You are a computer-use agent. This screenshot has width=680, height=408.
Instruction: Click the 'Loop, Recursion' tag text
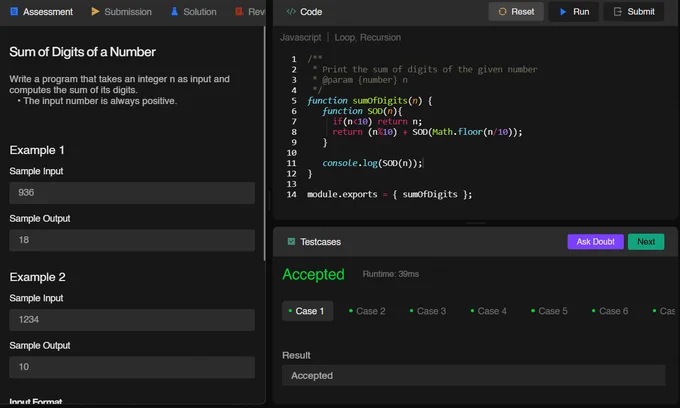368,37
